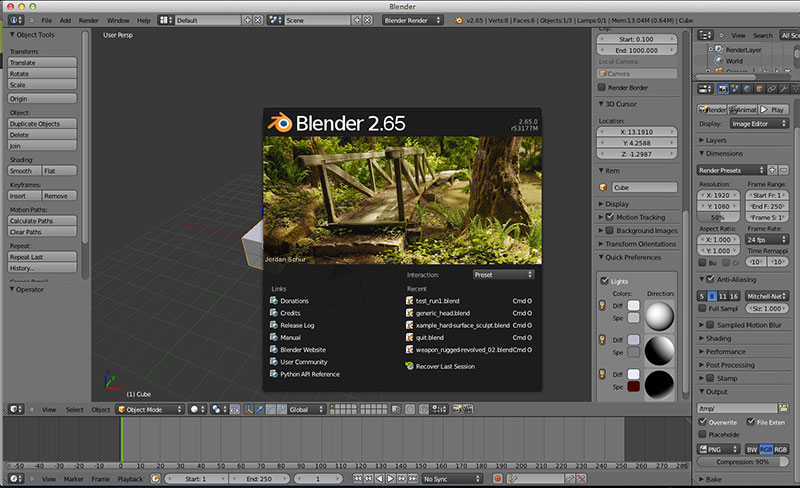Expand the Performance panel
800x488 pixels.
pos(725,352)
